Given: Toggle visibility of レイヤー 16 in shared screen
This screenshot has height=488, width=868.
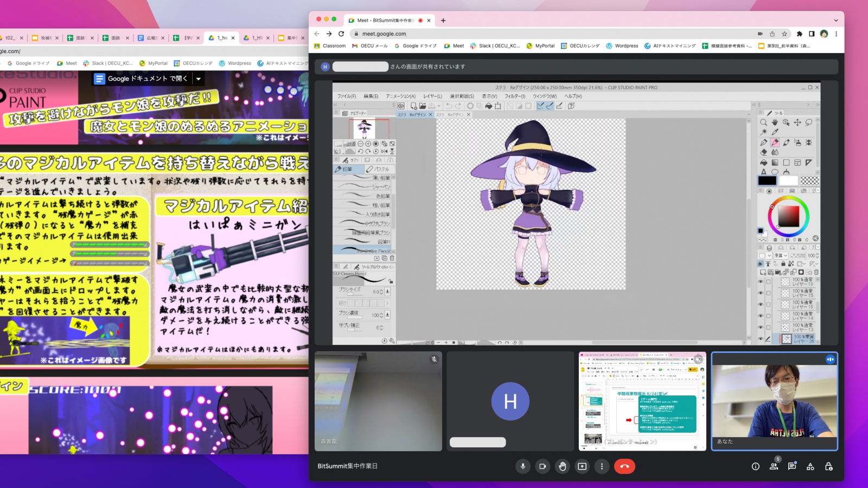Looking at the screenshot, I should click(x=761, y=305).
